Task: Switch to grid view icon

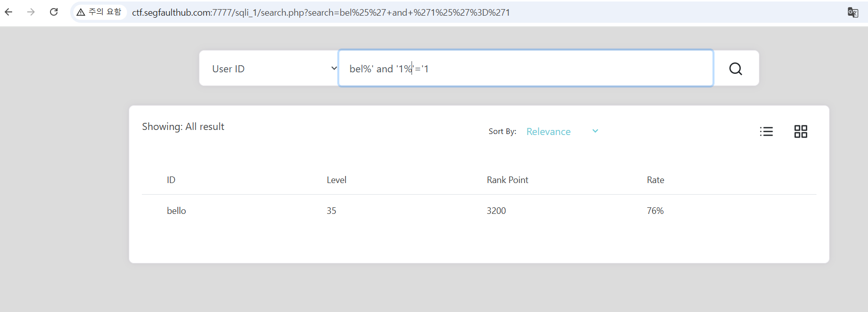Action: point(800,131)
